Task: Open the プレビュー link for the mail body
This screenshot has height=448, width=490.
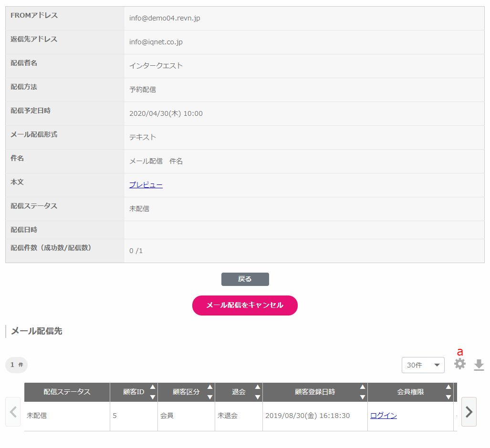Action: tap(146, 185)
